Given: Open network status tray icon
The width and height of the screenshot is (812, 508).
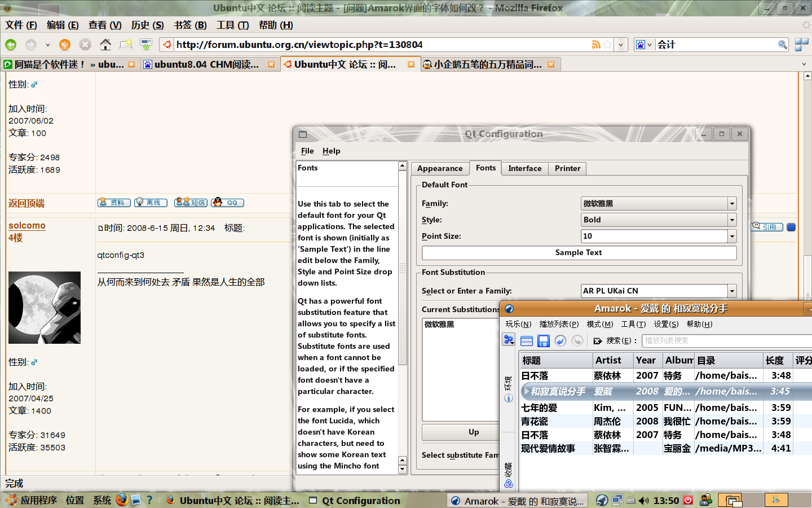Looking at the screenshot, I should (617, 501).
